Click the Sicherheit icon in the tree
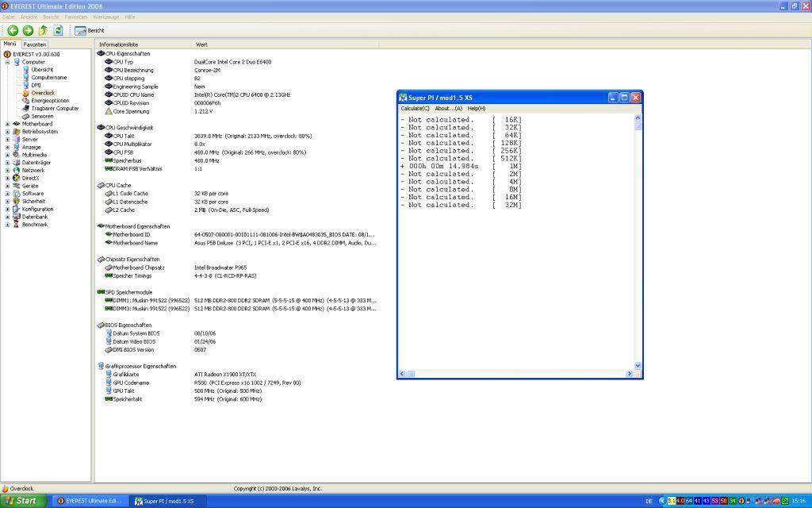The image size is (812, 508). (x=17, y=202)
